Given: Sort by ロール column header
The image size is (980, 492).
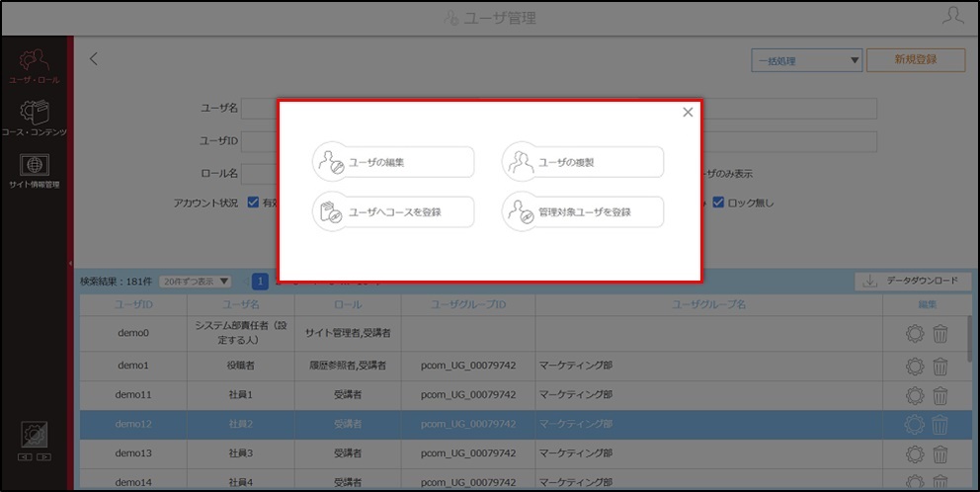Looking at the screenshot, I should 348,304.
